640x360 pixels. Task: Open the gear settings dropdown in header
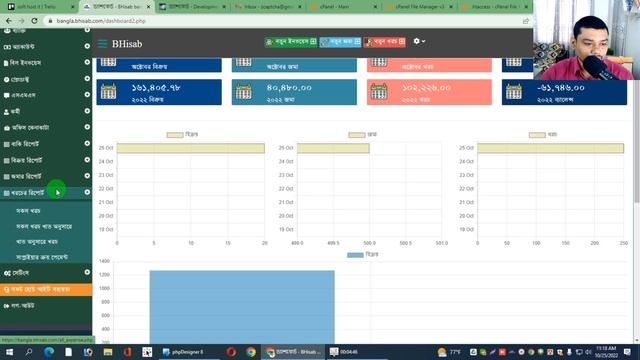[x=419, y=41]
